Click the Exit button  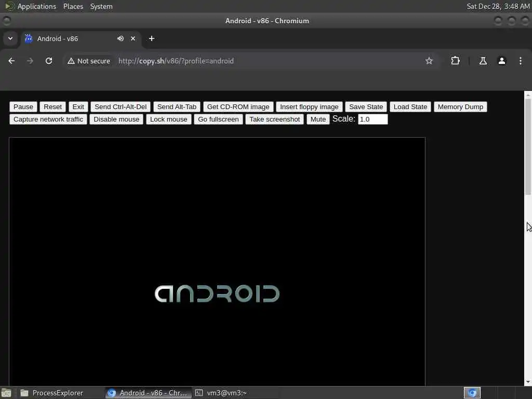(78, 107)
